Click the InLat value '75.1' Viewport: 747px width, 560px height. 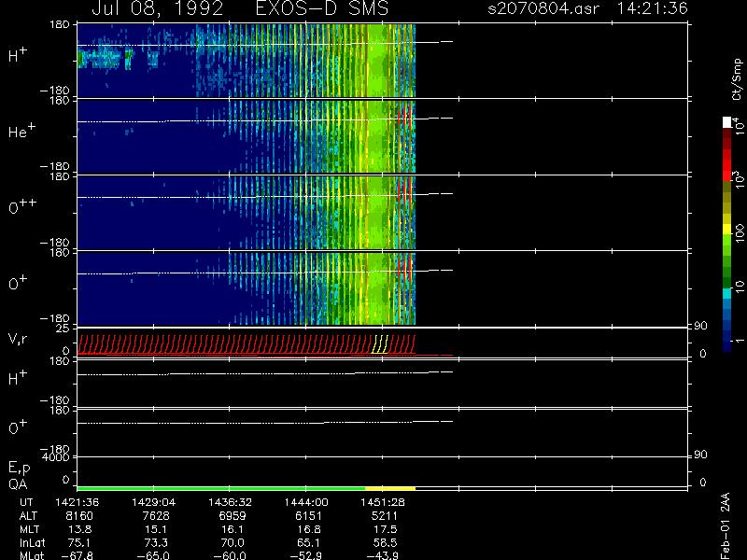point(79,543)
